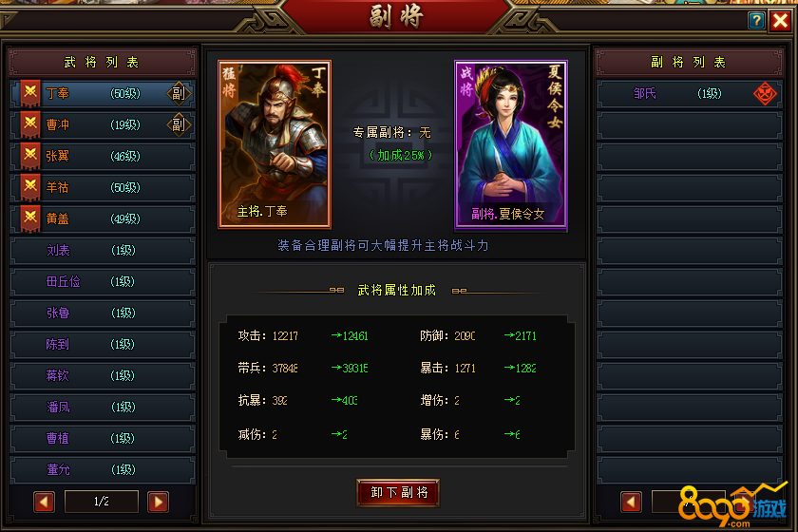Go to previous page of general list
This screenshot has width=798, height=532.
pos(45,502)
